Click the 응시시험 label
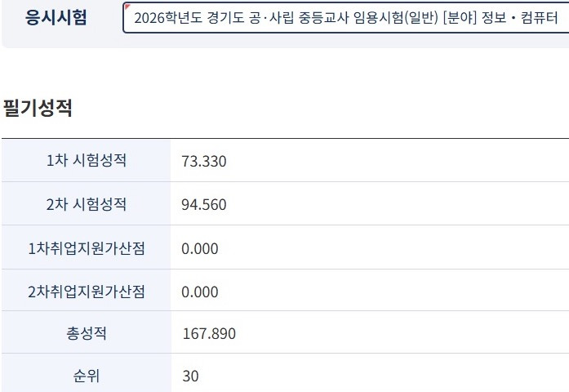569x392 pixels. click(56, 18)
